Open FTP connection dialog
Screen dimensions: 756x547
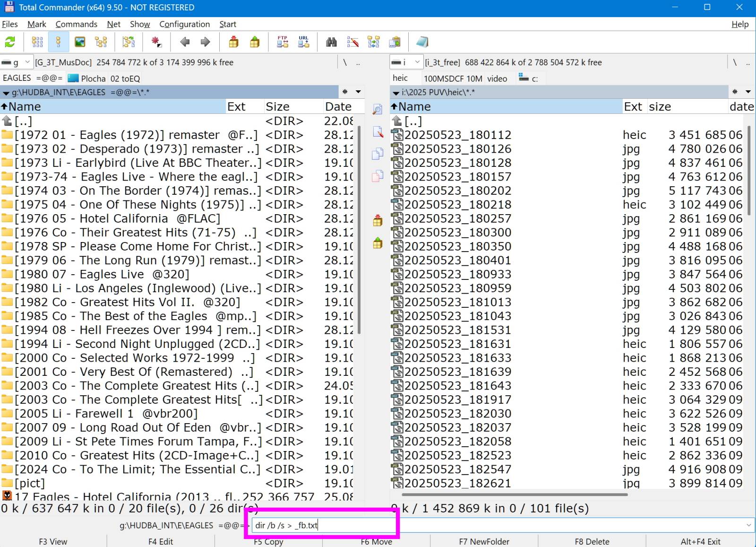283,42
